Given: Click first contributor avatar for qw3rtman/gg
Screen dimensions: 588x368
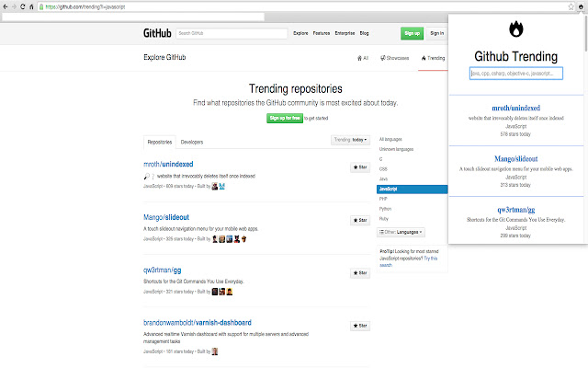Looking at the screenshot, I should point(215,292).
